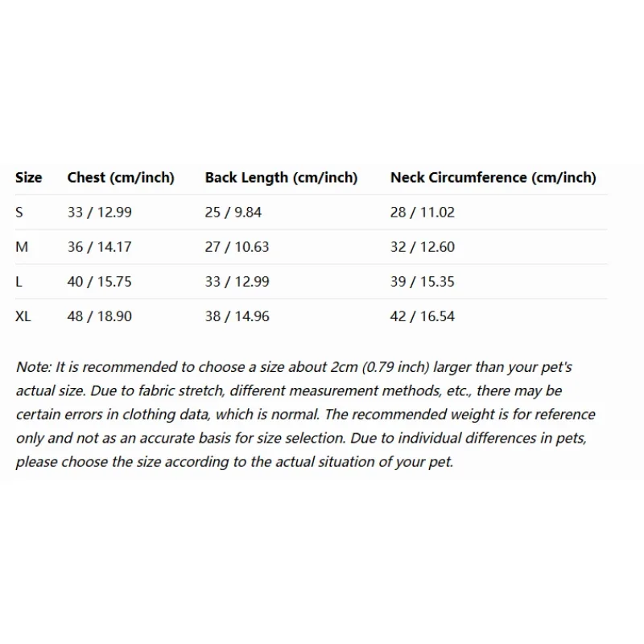Select the M size row label
The width and height of the screenshot is (644, 644).
coord(22,247)
